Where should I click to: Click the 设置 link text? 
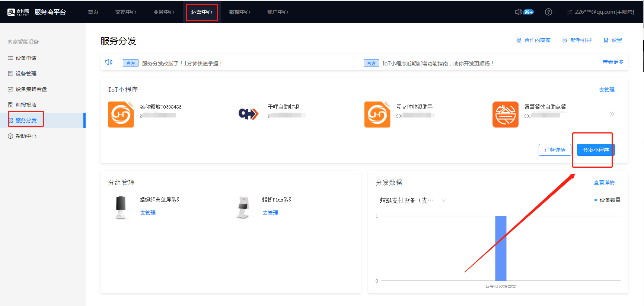coord(617,40)
